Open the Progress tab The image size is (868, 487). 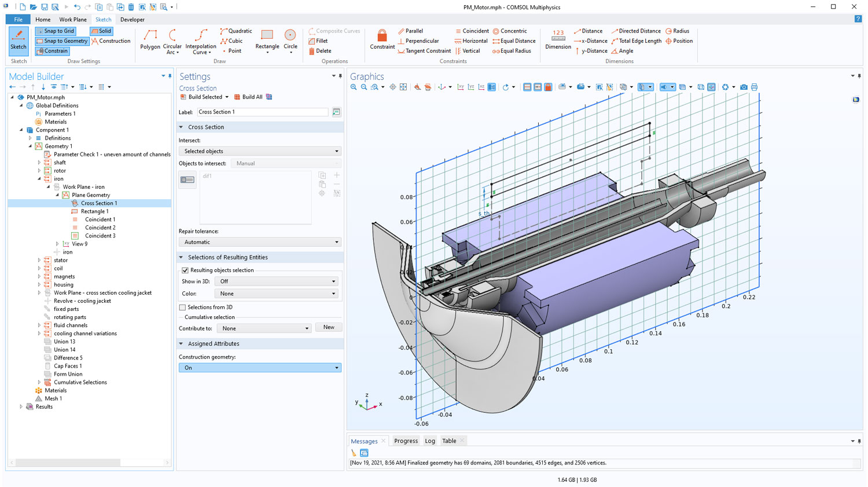(x=406, y=441)
